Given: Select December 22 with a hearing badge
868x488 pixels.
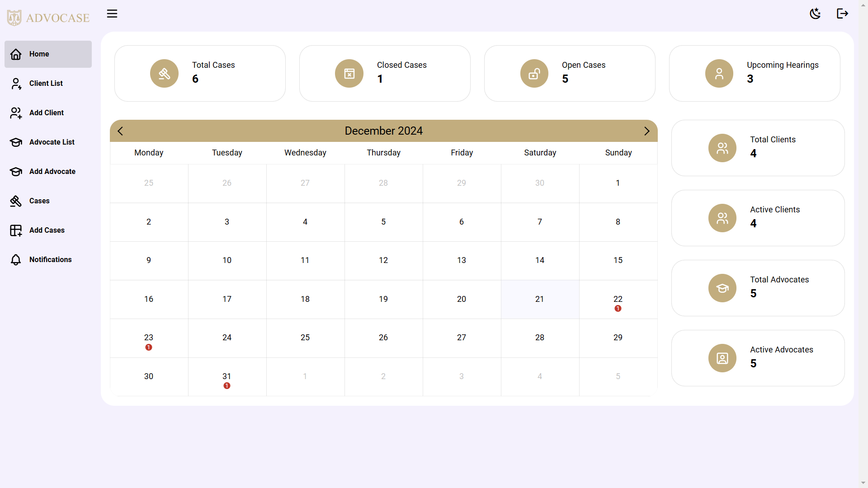Looking at the screenshot, I should 618,299.
